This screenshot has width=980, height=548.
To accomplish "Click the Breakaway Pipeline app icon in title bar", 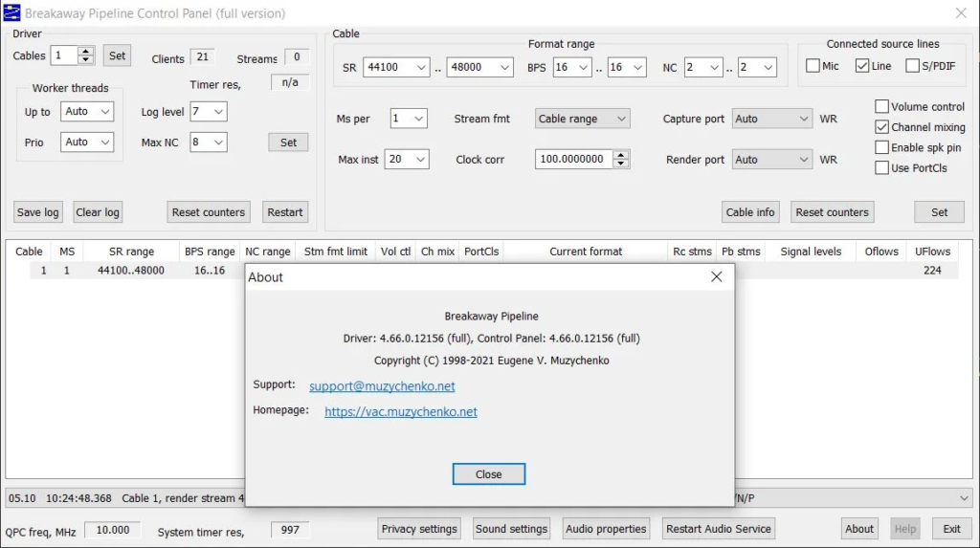I will click(11, 12).
